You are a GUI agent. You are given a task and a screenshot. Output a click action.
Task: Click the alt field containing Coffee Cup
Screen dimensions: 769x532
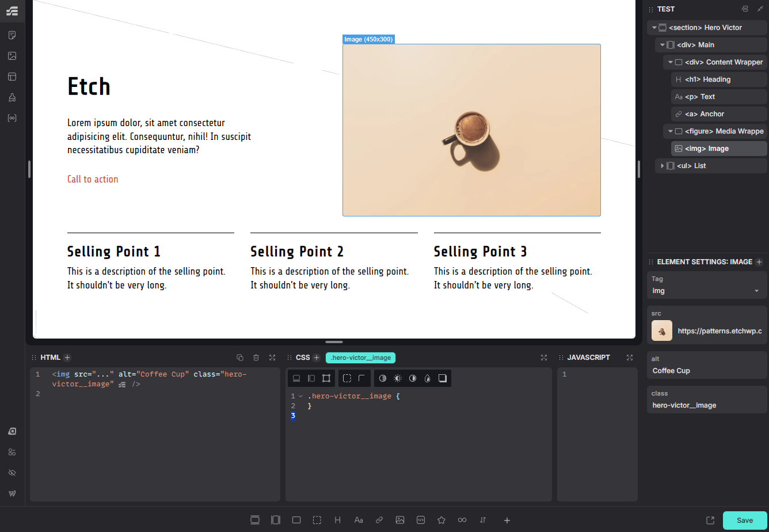[707, 371]
